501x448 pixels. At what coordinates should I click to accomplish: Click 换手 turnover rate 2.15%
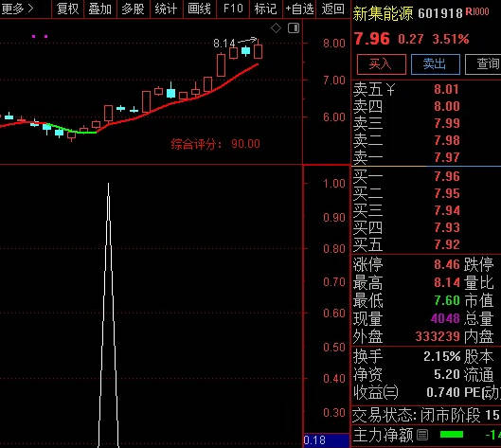442,356
